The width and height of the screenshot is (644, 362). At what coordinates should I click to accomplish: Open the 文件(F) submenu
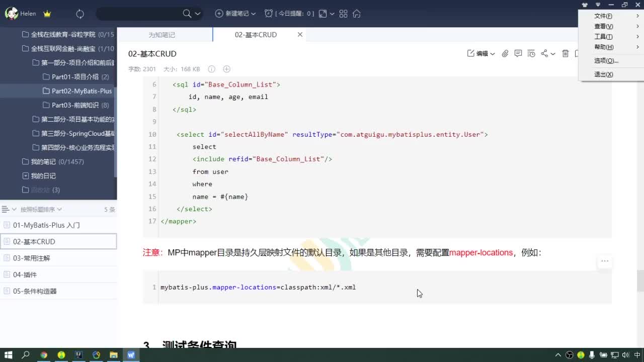[611, 16]
